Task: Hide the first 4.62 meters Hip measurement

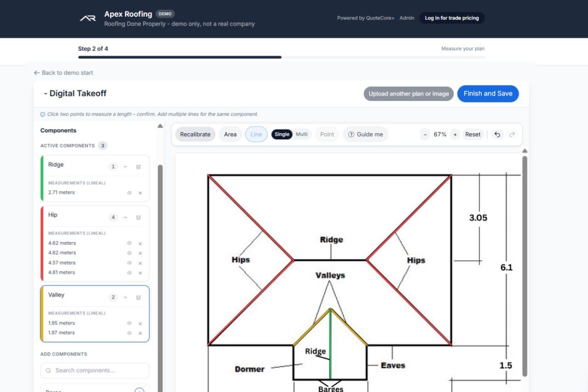Action: [x=130, y=243]
